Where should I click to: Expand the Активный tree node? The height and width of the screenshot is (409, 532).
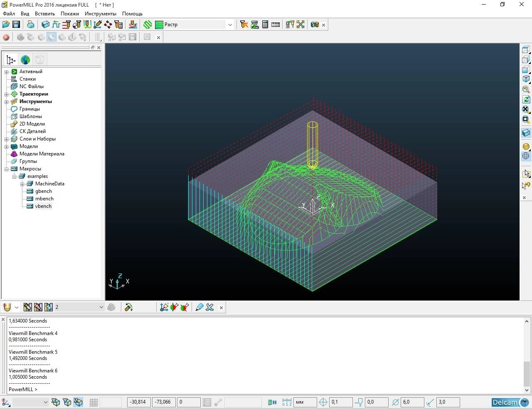[7, 72]
